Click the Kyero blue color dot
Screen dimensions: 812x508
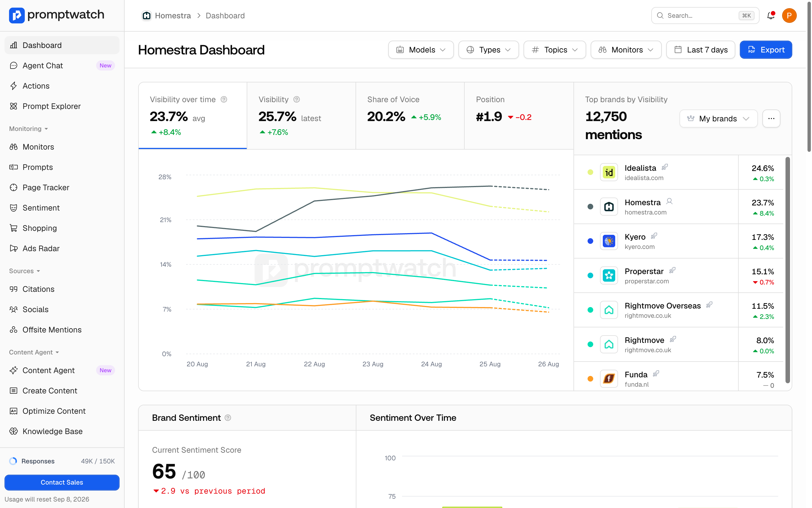point(590,241)
